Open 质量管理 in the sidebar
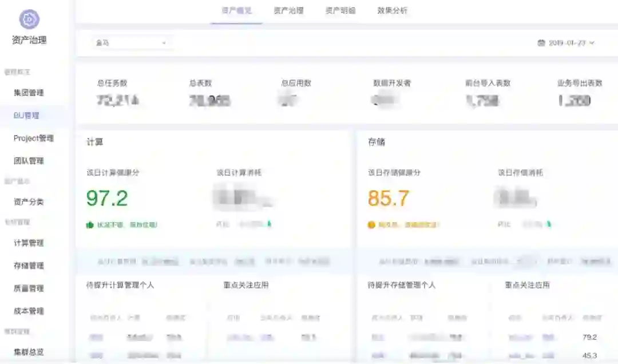This screenshot has height=364, width=618. pyautogui.click(x=29, y=288)
